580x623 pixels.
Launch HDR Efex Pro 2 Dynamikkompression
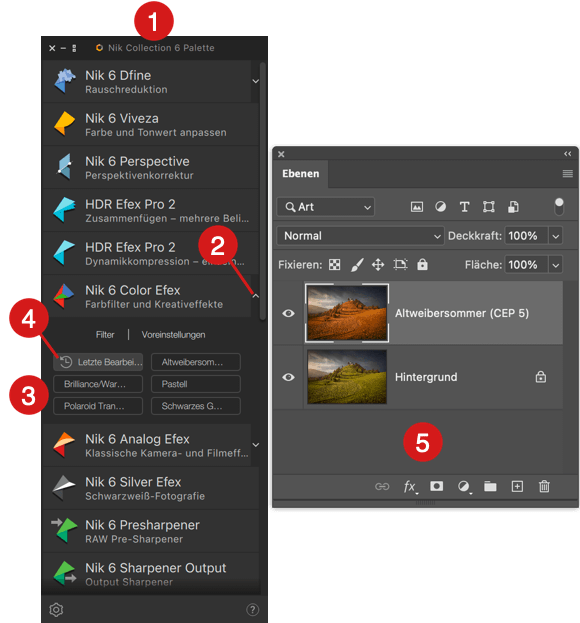(151, 253)
